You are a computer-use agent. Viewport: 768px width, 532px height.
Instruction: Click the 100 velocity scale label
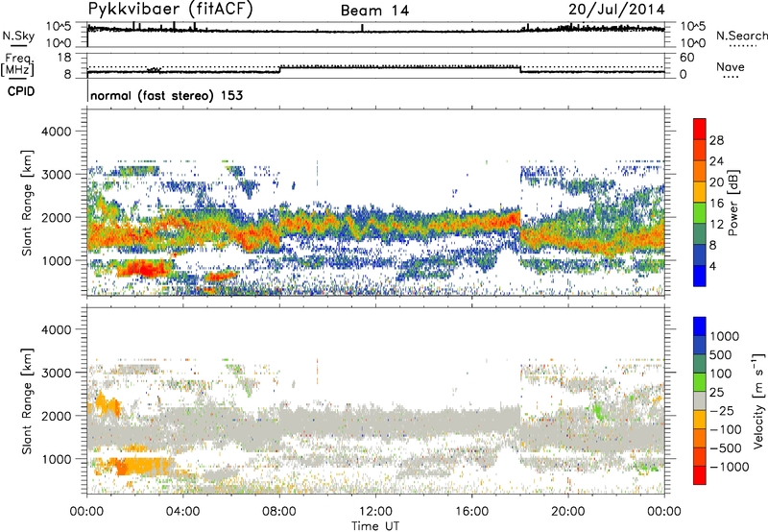coord(721,374)
